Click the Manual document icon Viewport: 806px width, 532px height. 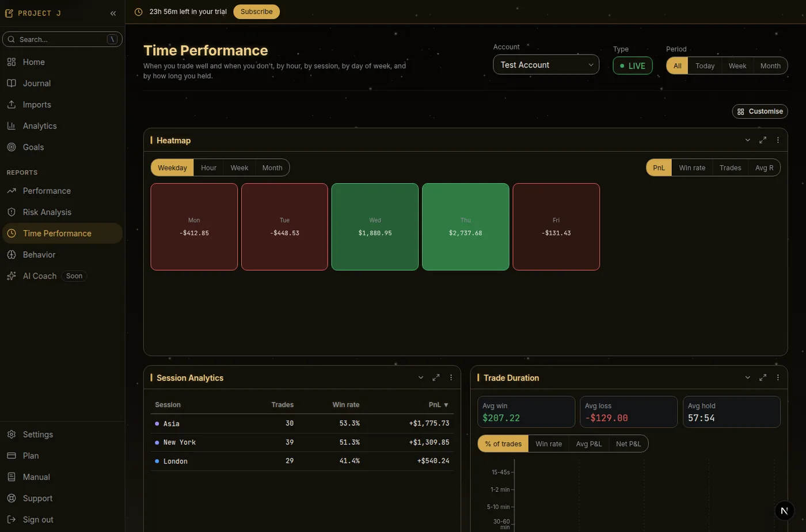click(x=12, y=477)
